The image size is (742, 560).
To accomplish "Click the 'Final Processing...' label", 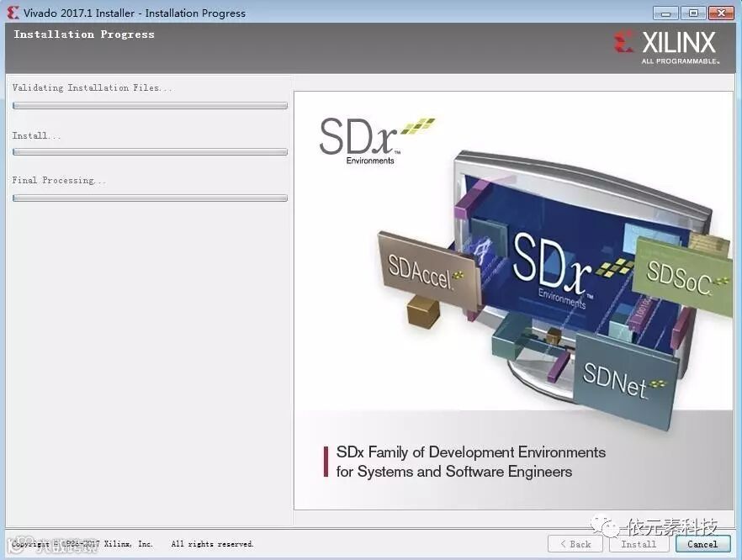I will 59,180.
